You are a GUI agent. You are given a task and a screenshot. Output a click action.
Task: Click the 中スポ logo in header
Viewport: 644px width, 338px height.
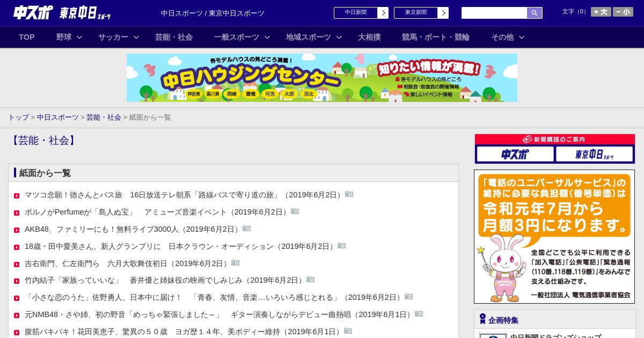tap(33, 12)
